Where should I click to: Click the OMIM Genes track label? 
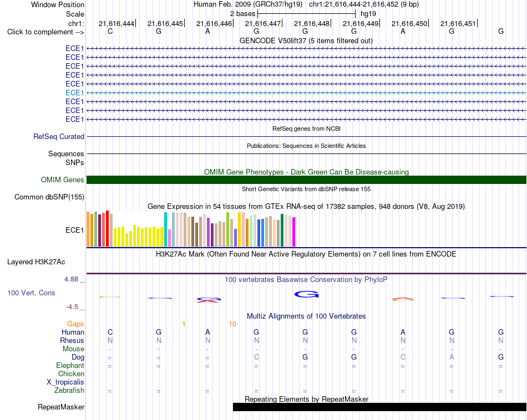[x=63, y=180]
